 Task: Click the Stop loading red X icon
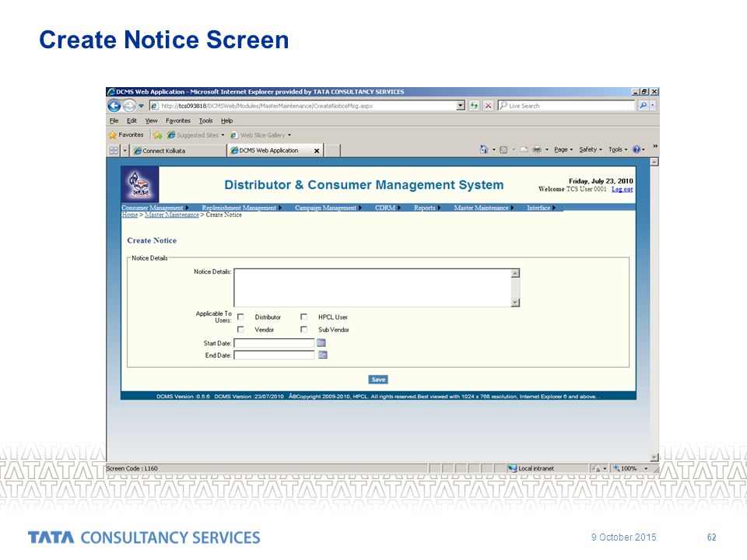(x=488, y=106)
